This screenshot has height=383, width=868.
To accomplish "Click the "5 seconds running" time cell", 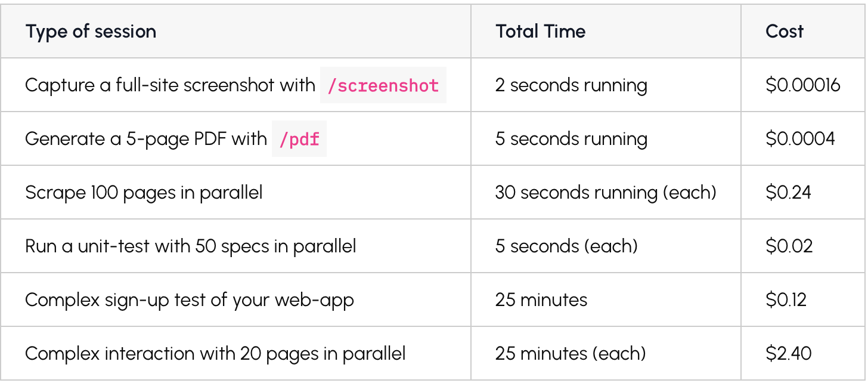I will (571, 139).
